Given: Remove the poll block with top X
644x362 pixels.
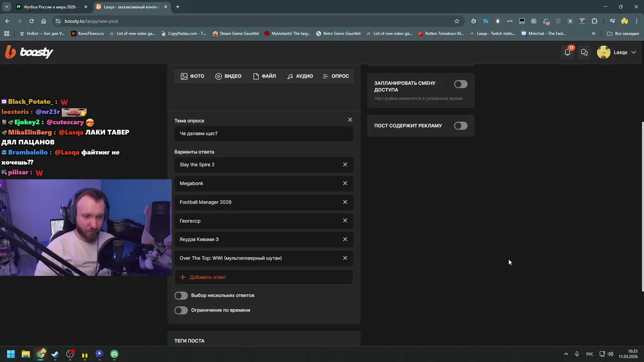Looking at the screenshot, I should tap(350, 120).
